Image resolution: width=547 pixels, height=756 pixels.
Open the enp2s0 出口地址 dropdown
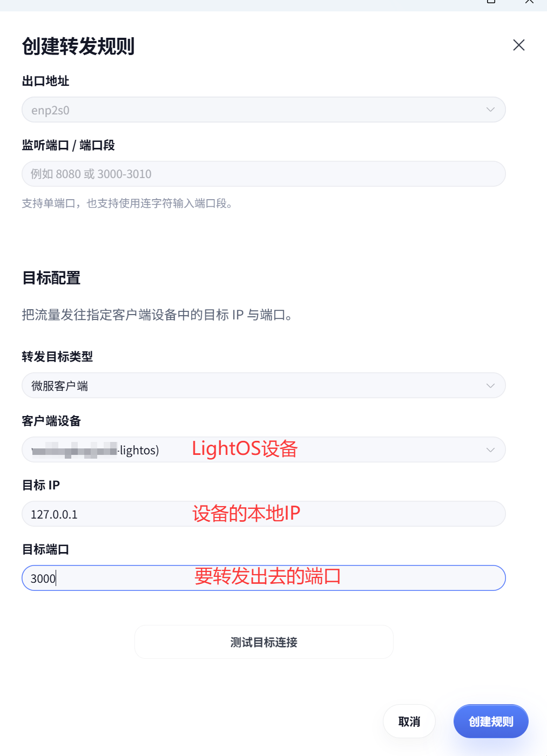pos(264,110)
